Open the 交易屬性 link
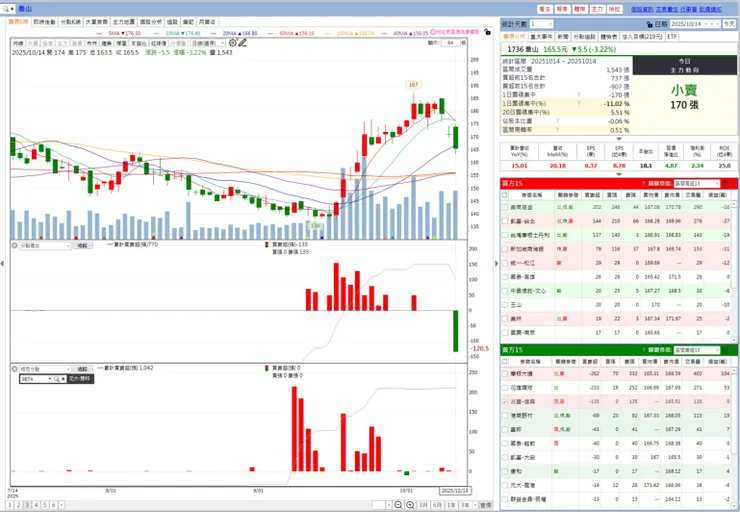This screenshot has width=740, height=512. [665, 9]
